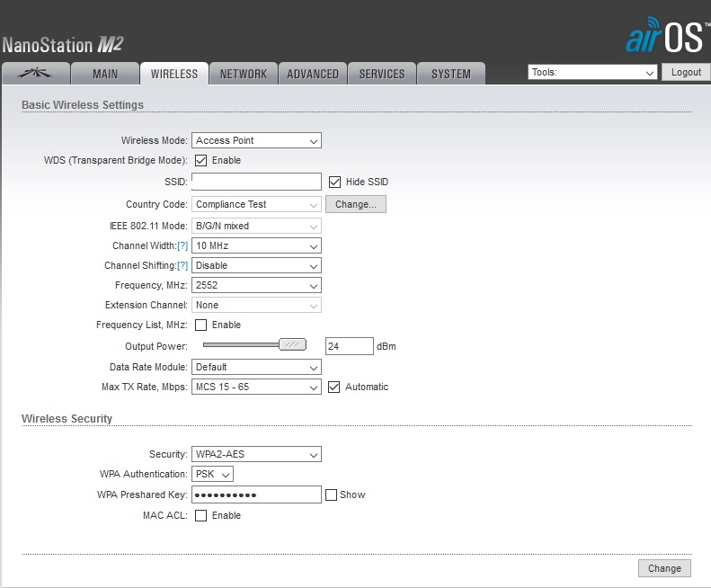Click the SSID text input field
Viewport: 711px width, 588px height.
click(x=256, y=182)
